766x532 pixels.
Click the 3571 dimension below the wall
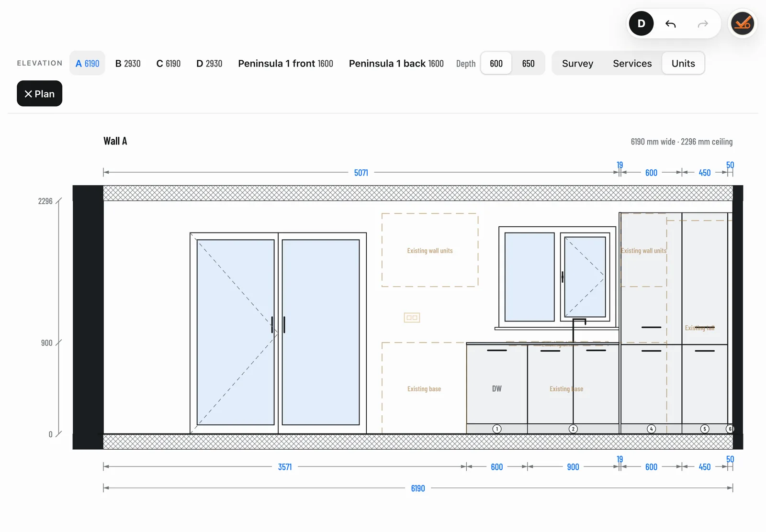[x=285, y=467]
